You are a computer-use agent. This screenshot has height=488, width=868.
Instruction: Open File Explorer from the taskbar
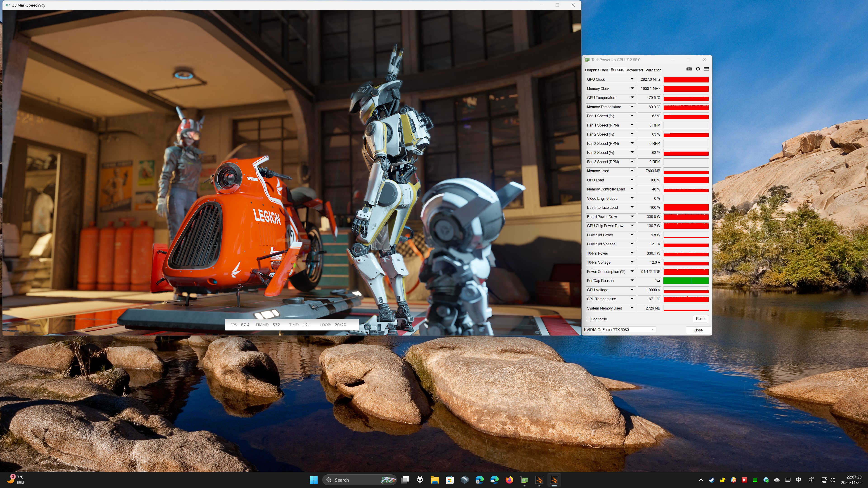coord(435,480)
